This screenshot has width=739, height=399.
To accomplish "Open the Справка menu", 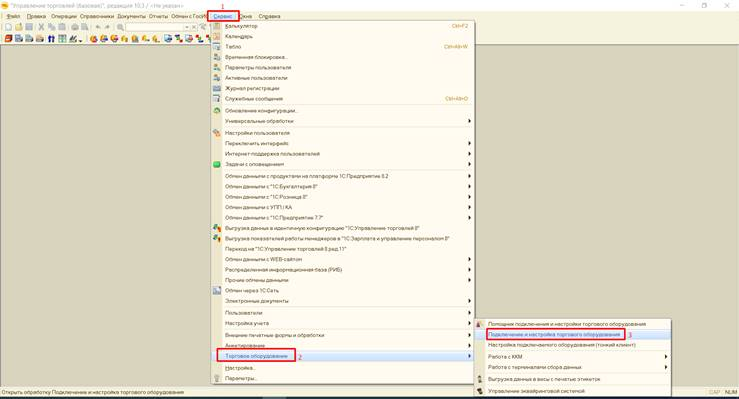I will [x=269, y=16].
